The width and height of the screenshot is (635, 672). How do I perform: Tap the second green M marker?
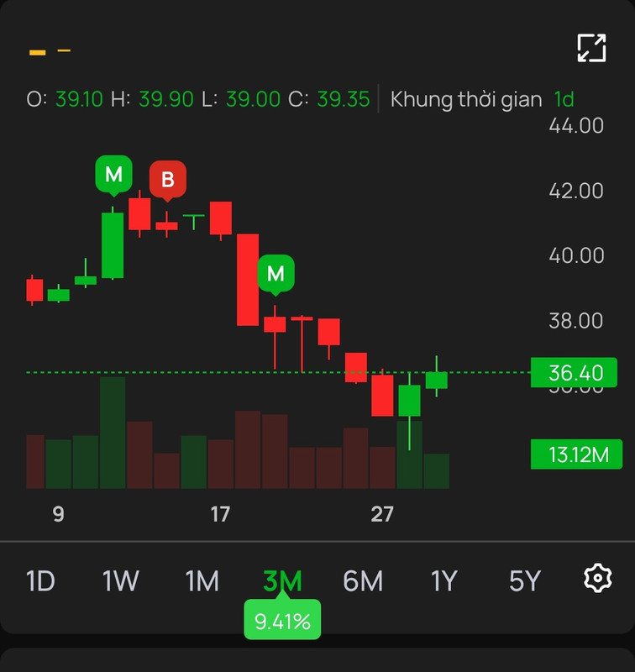tap(276, 275)
